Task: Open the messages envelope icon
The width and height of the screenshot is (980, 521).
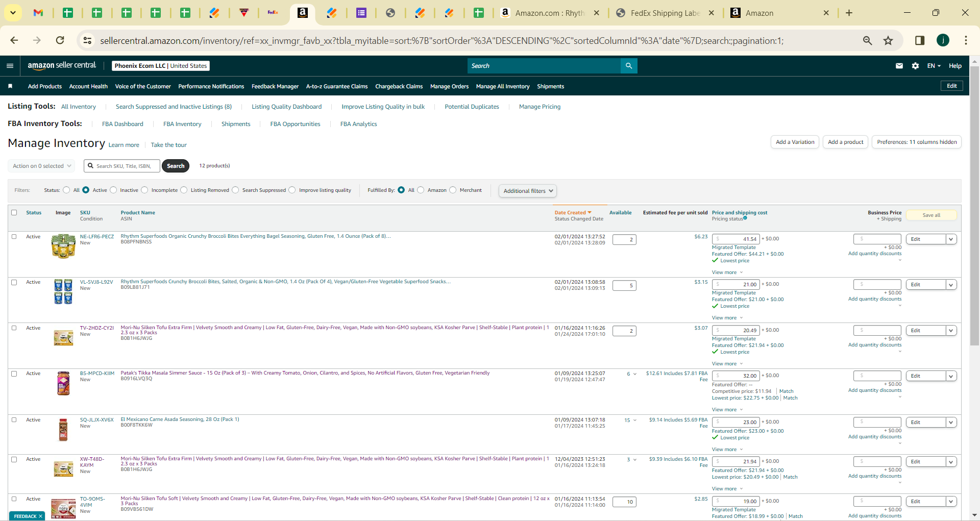Action: pyautogui.click(x=899, y=66)
